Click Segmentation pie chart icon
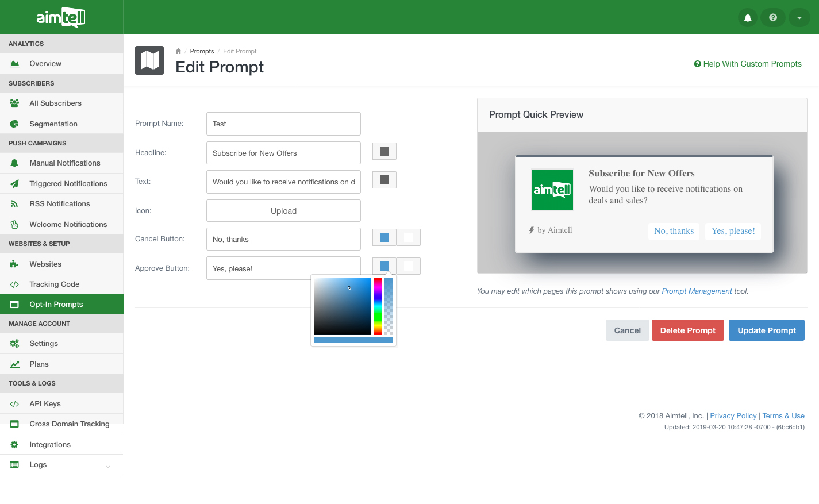Screen dimensions: 819x504 [14, 124]
